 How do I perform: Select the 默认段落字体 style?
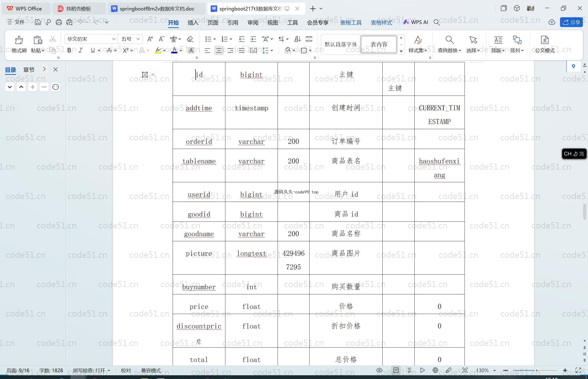341,44
